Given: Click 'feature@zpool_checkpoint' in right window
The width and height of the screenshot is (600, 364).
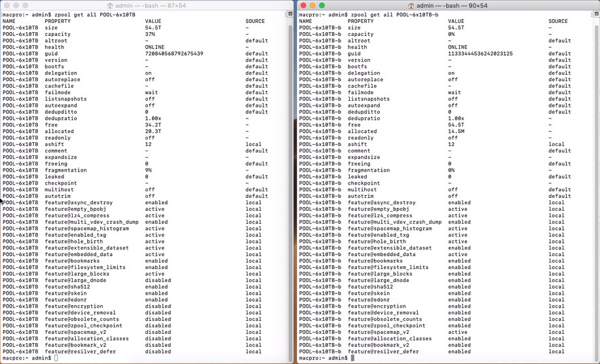Looking at the screenshot, I should pyautogui.click(x=386, y=325).
